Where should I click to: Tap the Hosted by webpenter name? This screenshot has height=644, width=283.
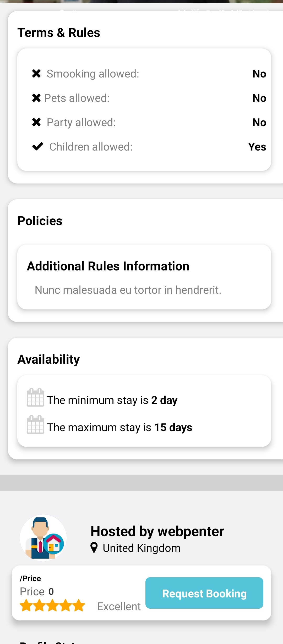(x=157, y=531)
